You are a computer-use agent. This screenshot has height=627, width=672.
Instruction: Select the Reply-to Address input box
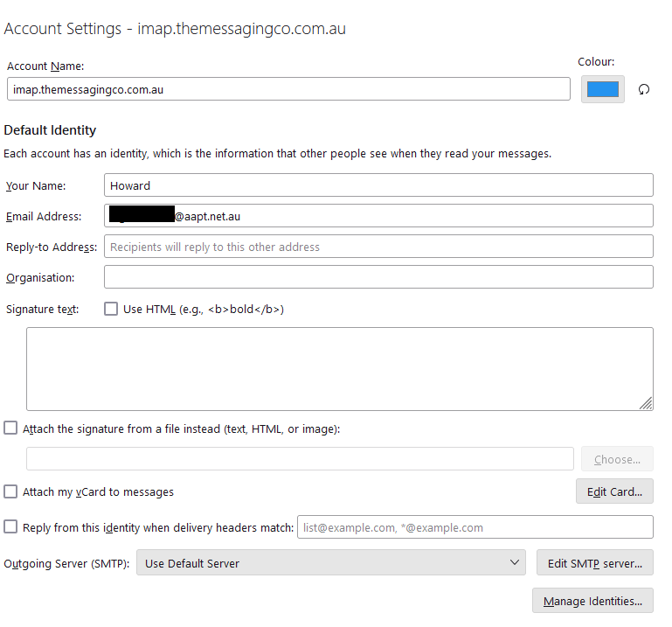(x=378, y=247)
